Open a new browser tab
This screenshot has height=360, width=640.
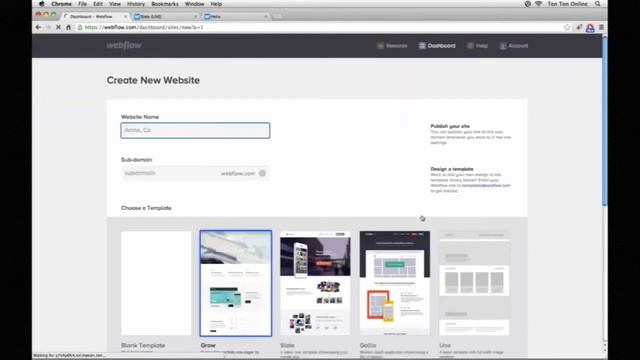coord(277,16)
